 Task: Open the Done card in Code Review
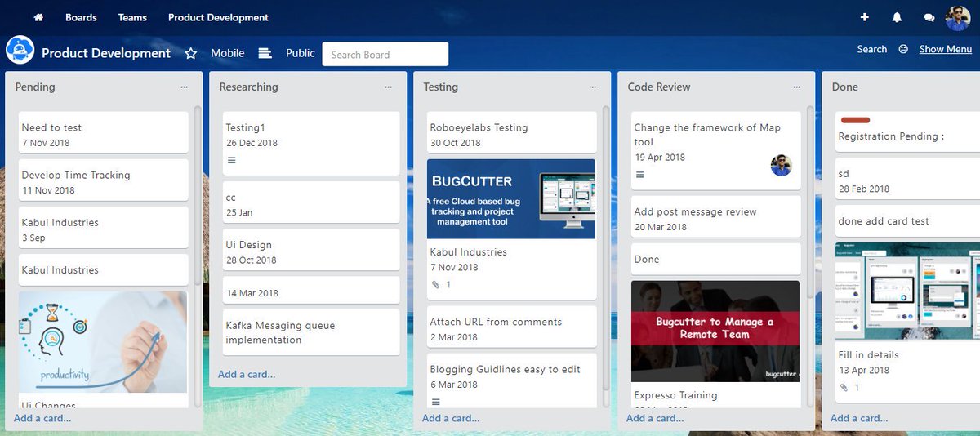(x=716, y=259)
